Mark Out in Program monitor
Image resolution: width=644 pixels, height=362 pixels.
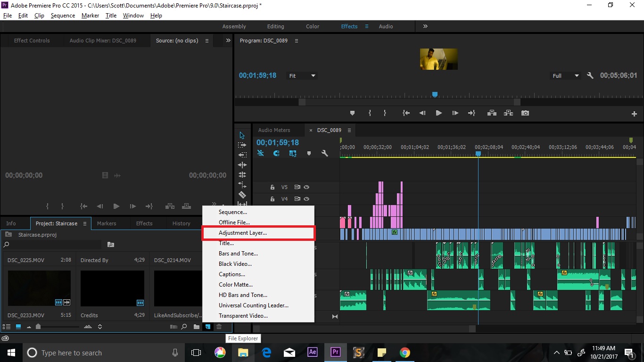point(385,113)
